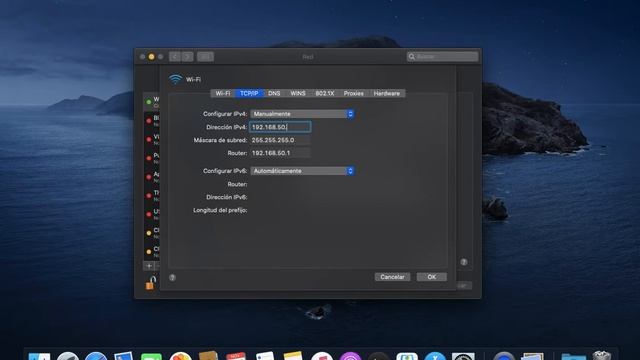Select the TCP/IP tab
The image size is (640, 360).
(x=249, y=93)
